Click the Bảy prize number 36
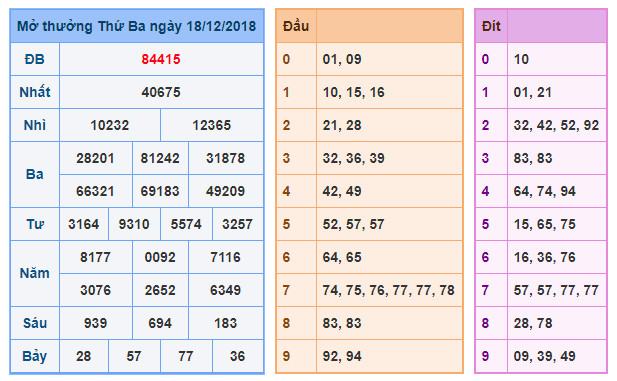This screenshot has width=617, height=381. tap(237, 357)
